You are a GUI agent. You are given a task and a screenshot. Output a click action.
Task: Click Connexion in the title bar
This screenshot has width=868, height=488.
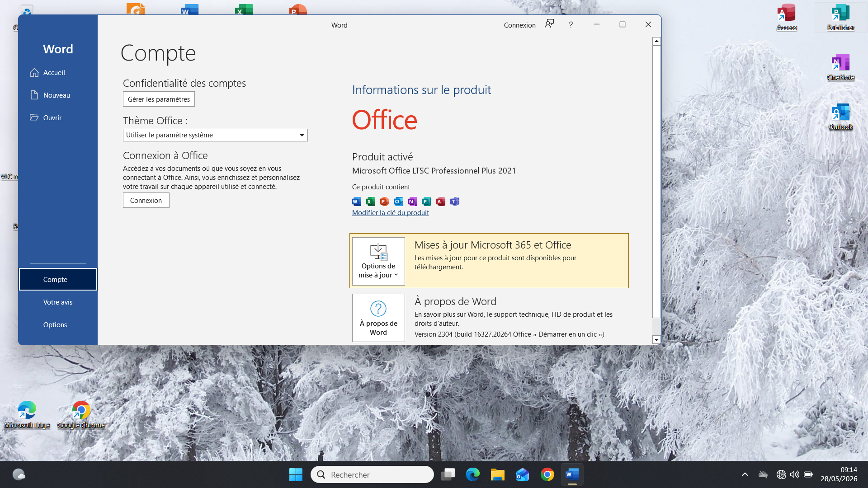click(x=519, y=25)
